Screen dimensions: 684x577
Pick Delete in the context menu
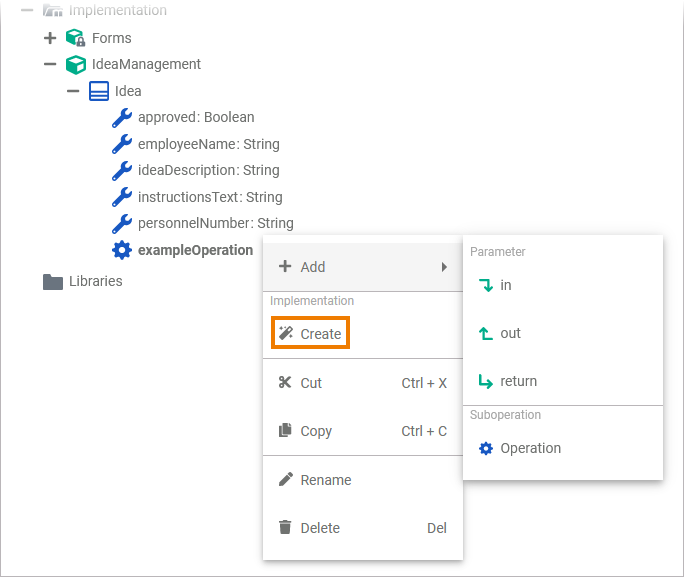coord(320,528)
